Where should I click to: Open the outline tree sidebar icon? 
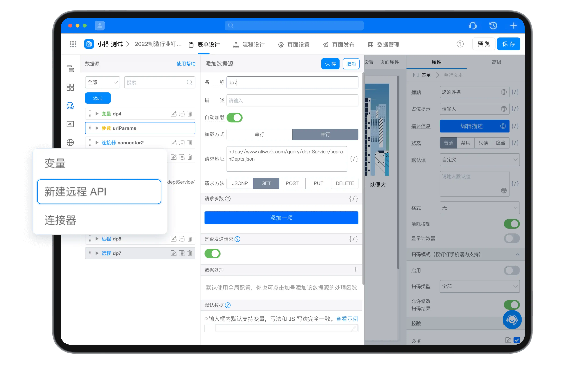(70, 68)
